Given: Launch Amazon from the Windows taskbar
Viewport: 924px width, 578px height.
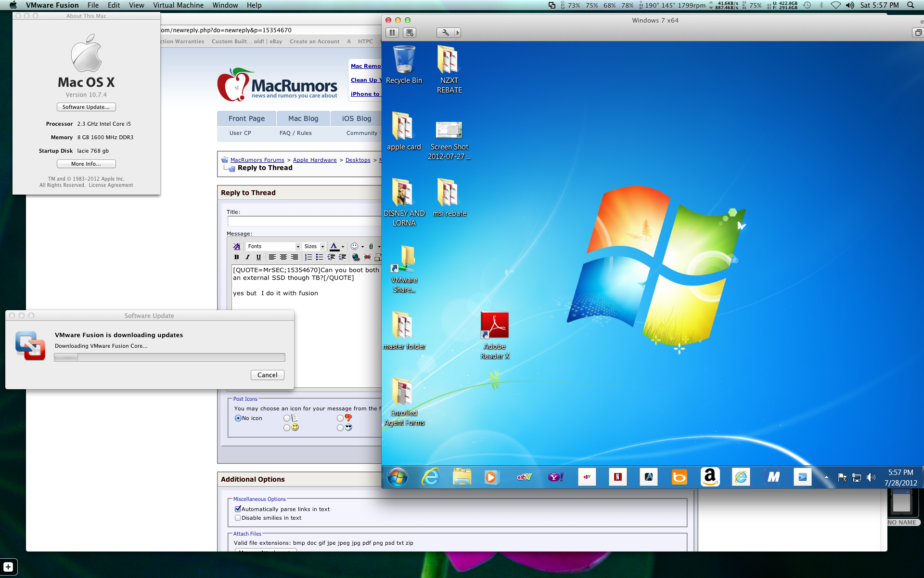Looking at the screenshot, I should pyautogui.click(x=710, y=477).
